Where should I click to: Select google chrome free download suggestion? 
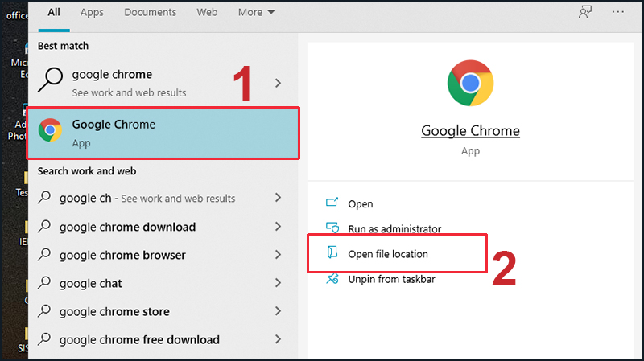(139, 339)
